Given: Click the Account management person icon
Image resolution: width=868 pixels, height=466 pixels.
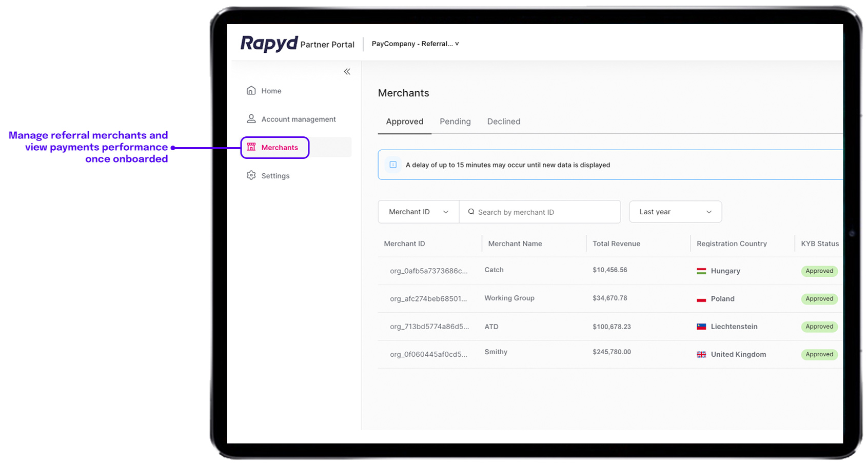Looking at the screenshot, I should pos(251,119).
